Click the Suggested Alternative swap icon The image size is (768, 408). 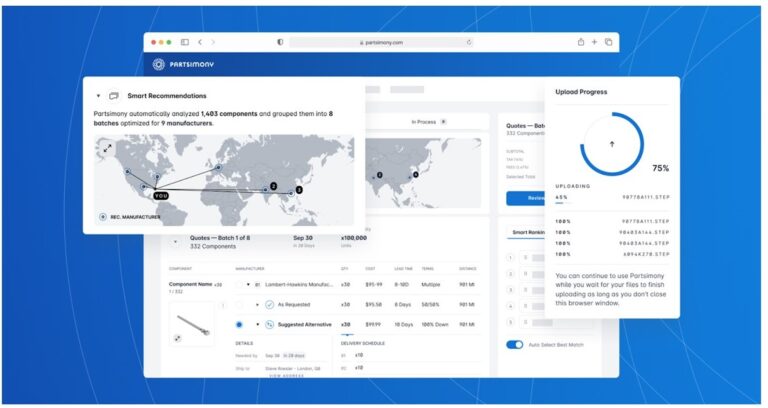[269, 324]
